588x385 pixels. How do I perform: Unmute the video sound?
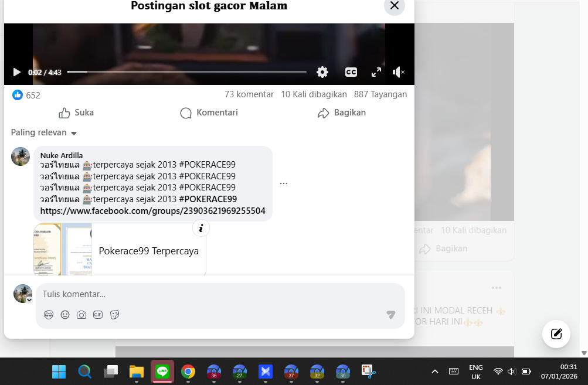click(398, 72)
